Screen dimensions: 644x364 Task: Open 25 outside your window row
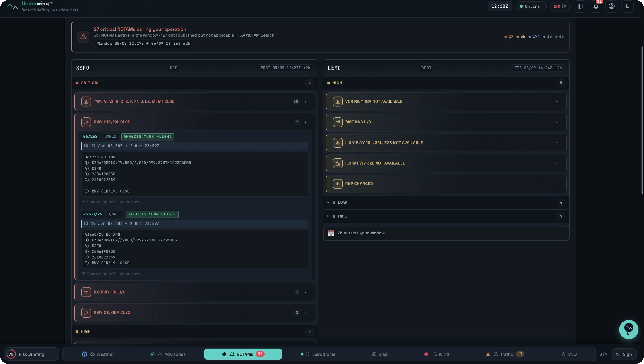pos(446,233)
